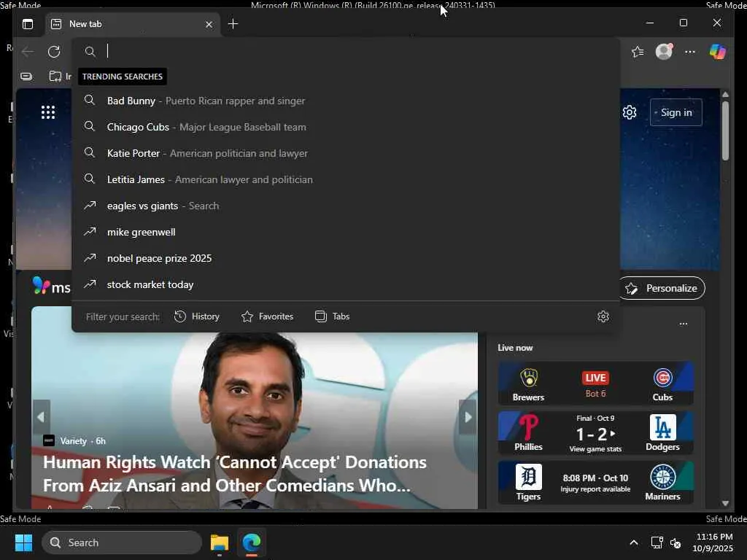747x560 pixels.
Task: Click the Personalize button
Action: point(662,288)
